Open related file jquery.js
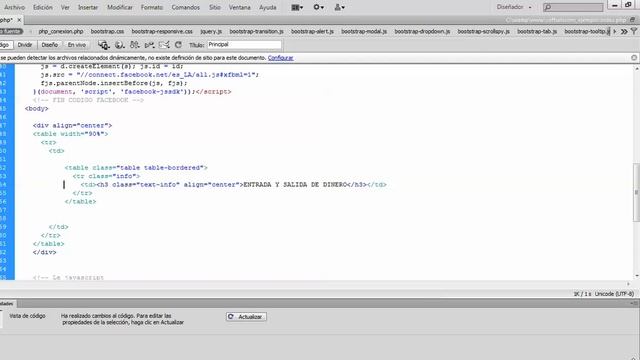 [211, 31]
